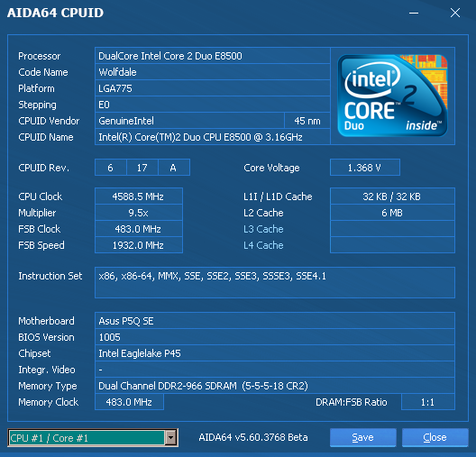Image resolution: width=476 pixels, height=457 pixels.
Task: Click the Instruction Set list starting with x86
Action: (275, 282)
